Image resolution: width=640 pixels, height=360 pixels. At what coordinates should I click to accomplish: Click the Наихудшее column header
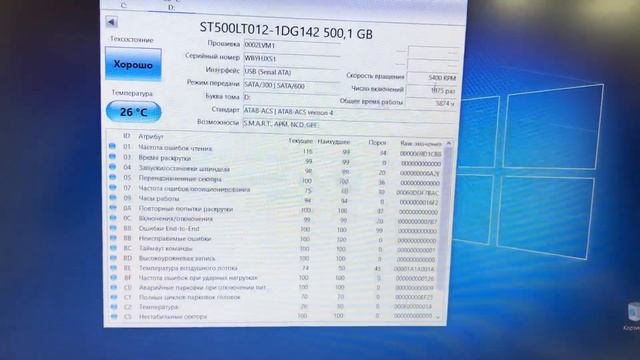pos(333,142)
